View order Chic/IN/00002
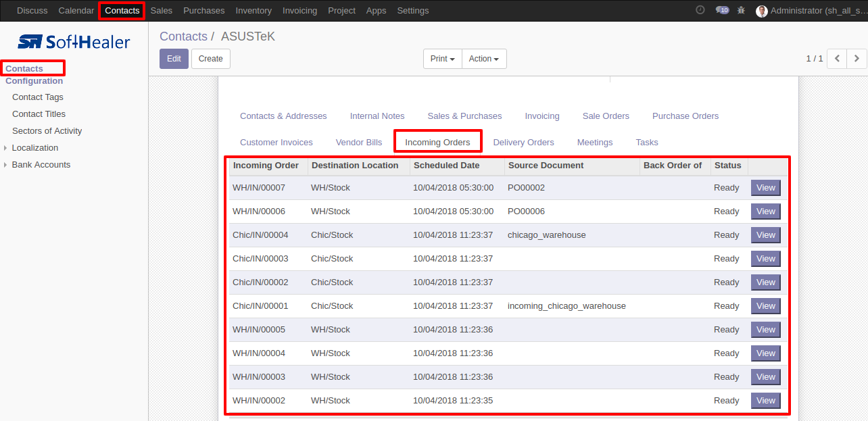 coord(766,282)
